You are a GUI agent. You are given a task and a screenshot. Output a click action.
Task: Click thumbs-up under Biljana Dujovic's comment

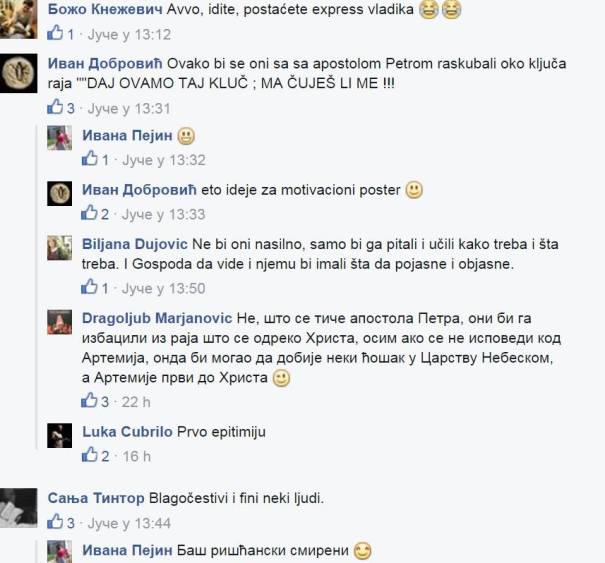click(x=90, y=287)
